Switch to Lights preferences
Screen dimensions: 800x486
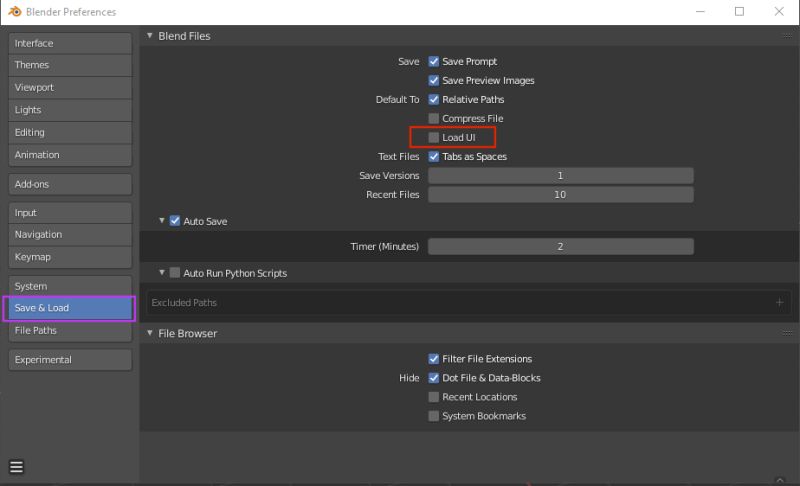[x=70, y=110]
